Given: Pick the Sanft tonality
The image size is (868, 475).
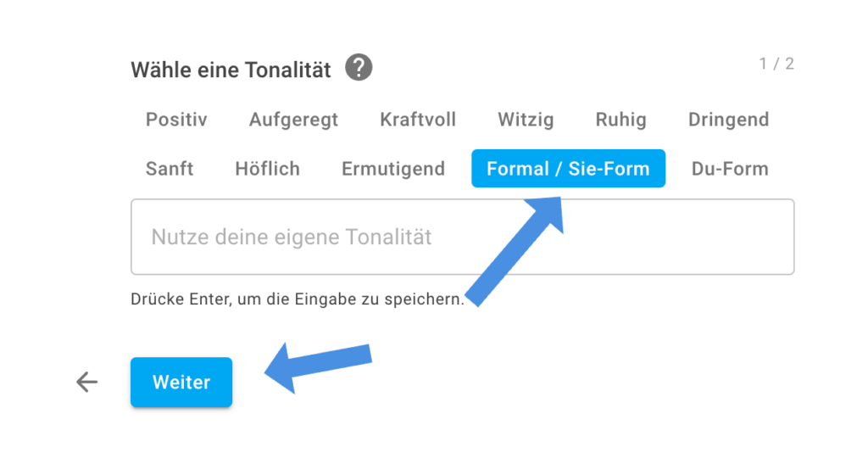Looking at the screenshot, I should click(170, 169).
